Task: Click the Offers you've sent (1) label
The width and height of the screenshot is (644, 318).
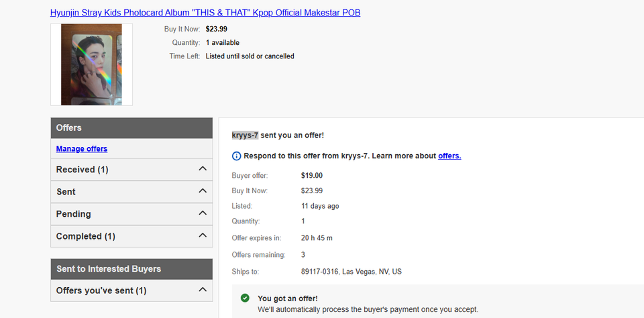Action: coord(101,290)
